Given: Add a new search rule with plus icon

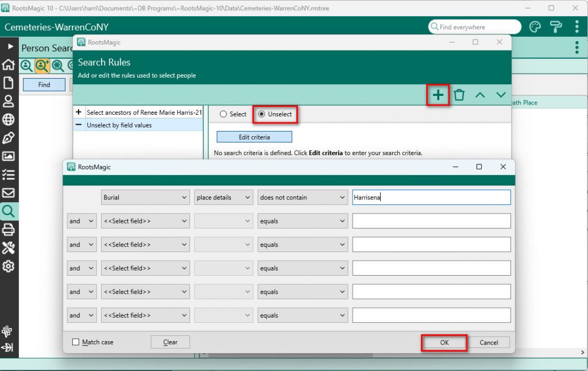Looking at the screenshot, I should click(438, 95).
